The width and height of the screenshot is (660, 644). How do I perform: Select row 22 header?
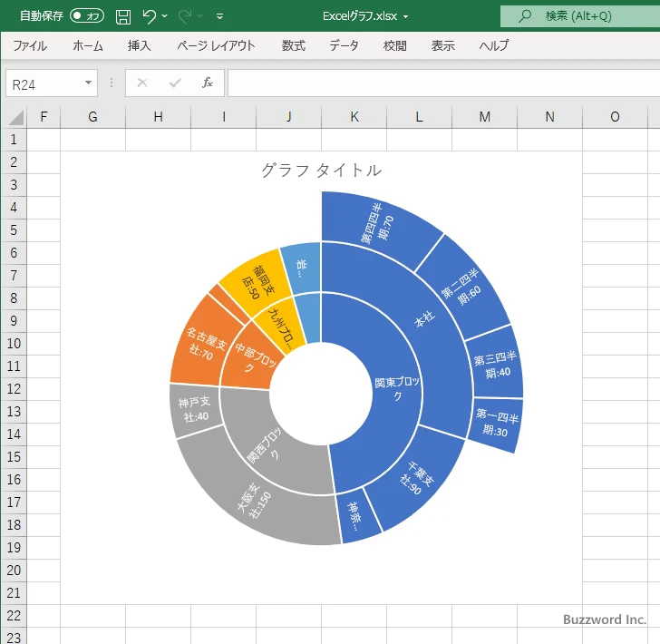click(14, 616)
